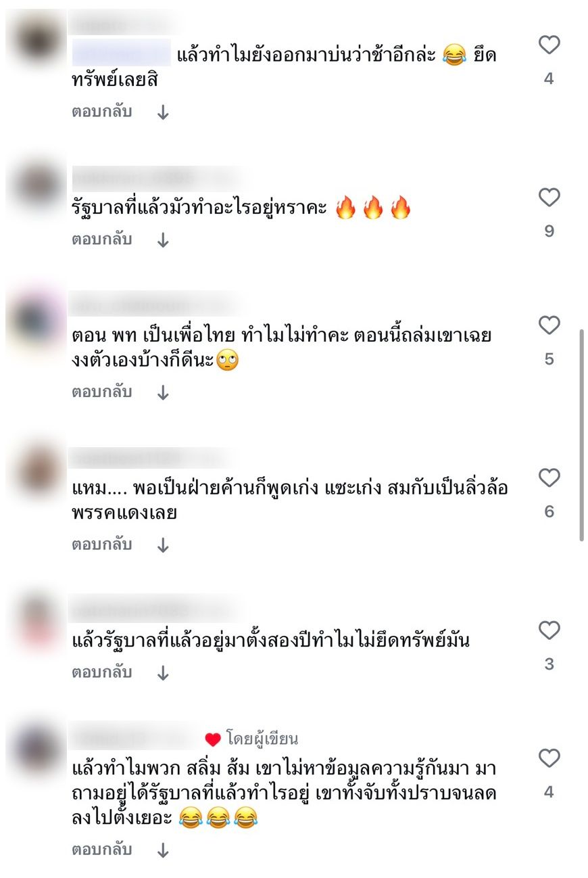
Task: Reply (ตอบกลับ) to the ฝ่ายค้าน comment
Action: (x=102, y=545)
